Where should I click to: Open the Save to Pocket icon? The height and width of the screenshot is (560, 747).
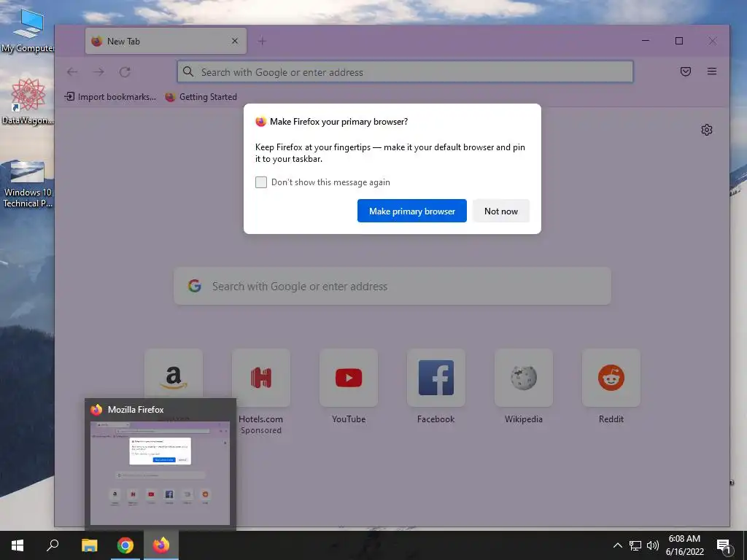[686, 71]
